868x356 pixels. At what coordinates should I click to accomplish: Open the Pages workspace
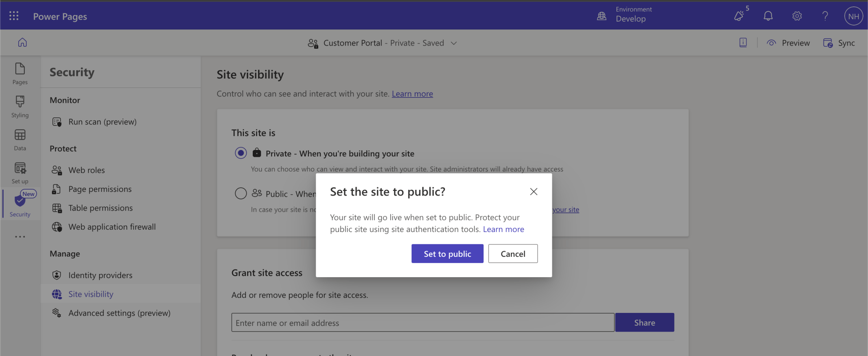(x=20, y=73)
